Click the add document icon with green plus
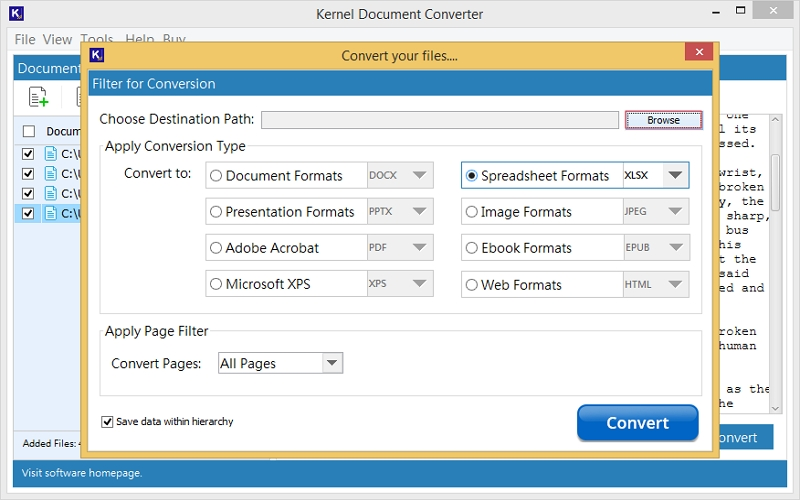 [38, 97]
